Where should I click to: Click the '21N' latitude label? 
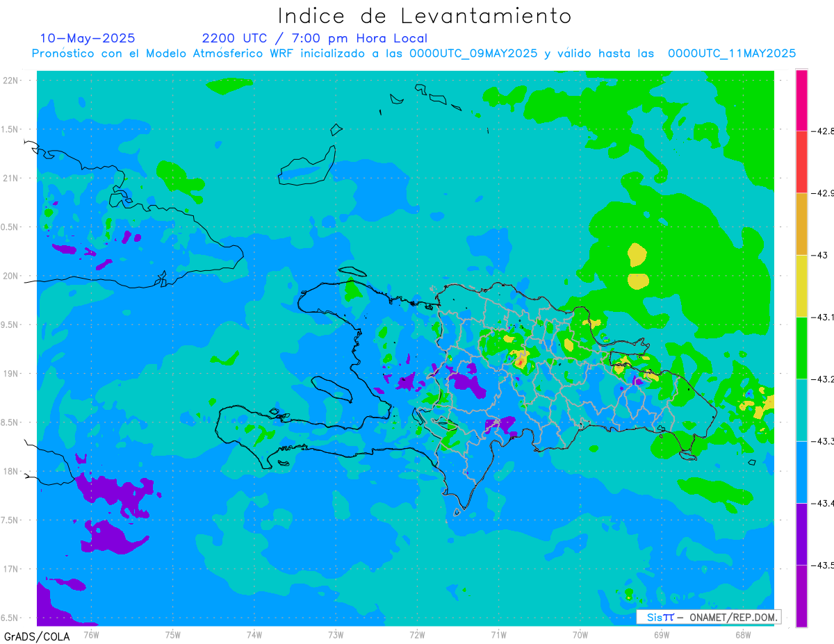pyautogui.click(x=12, y=178)
